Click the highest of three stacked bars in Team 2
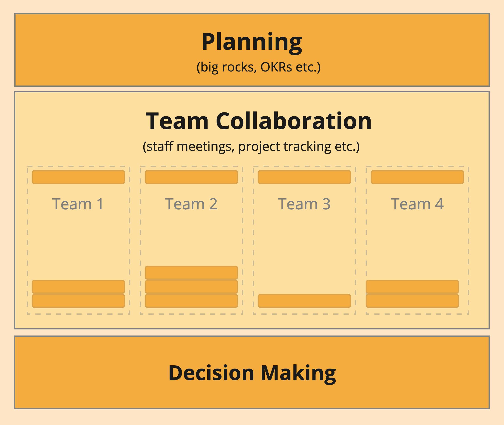This screenshot has height=425, width=504. [x=191, y=273]
